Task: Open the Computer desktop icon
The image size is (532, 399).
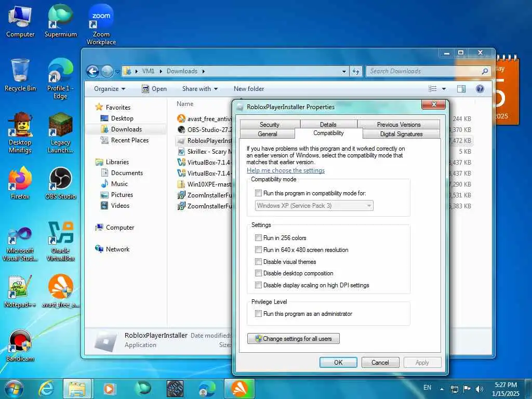Action: pyautogui.click(x=20, y=21)
